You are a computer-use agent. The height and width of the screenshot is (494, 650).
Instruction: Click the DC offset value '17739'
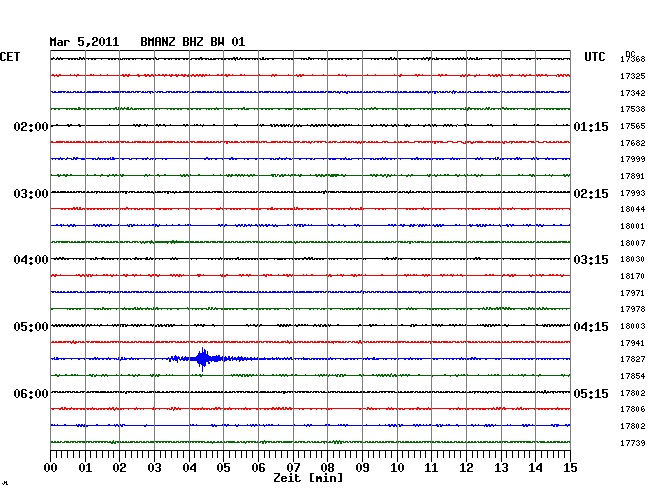tap(633, 443)
